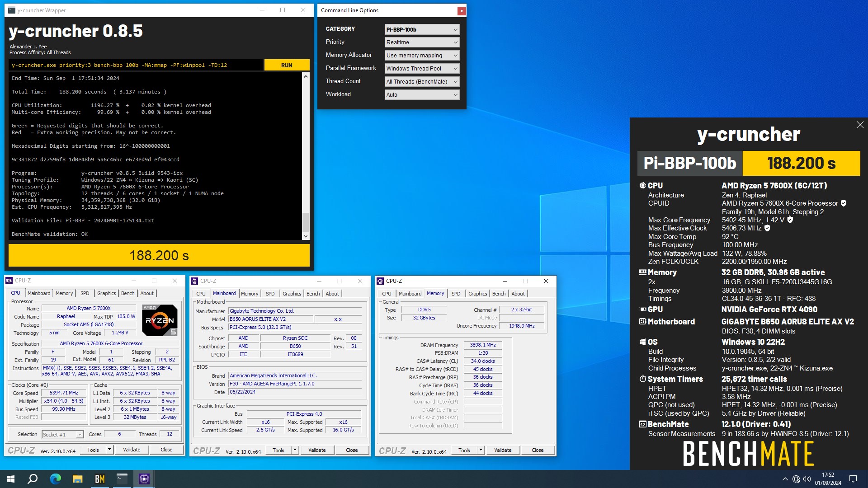Click the Windows Start button
Image resolution: width=868 pixels, height=488 pixels.
coord(11,479)
